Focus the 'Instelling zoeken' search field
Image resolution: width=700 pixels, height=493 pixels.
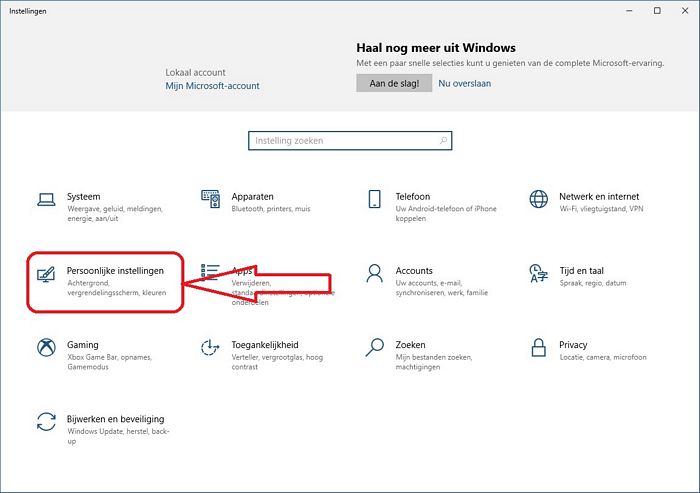pyautogui.click(x=350, y=141)
